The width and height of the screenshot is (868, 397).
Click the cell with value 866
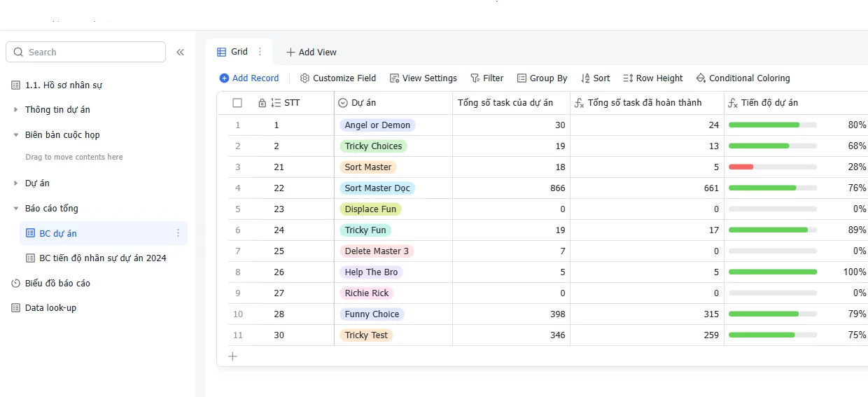pyautogui.click(x=511, y=188)
